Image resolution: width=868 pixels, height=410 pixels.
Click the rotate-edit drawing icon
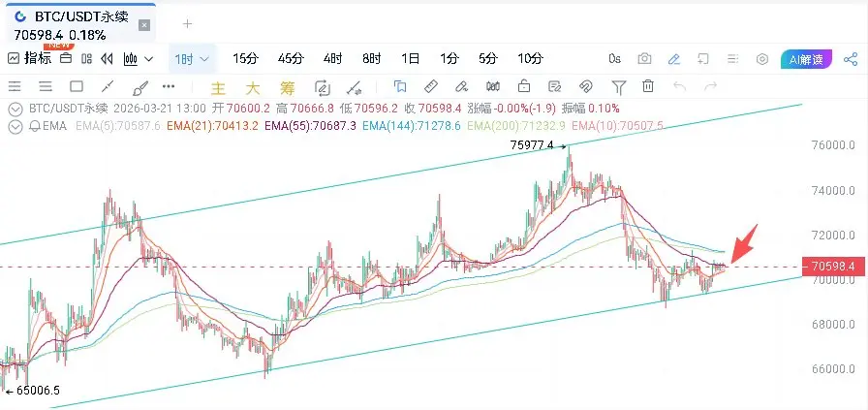(323, 87)
